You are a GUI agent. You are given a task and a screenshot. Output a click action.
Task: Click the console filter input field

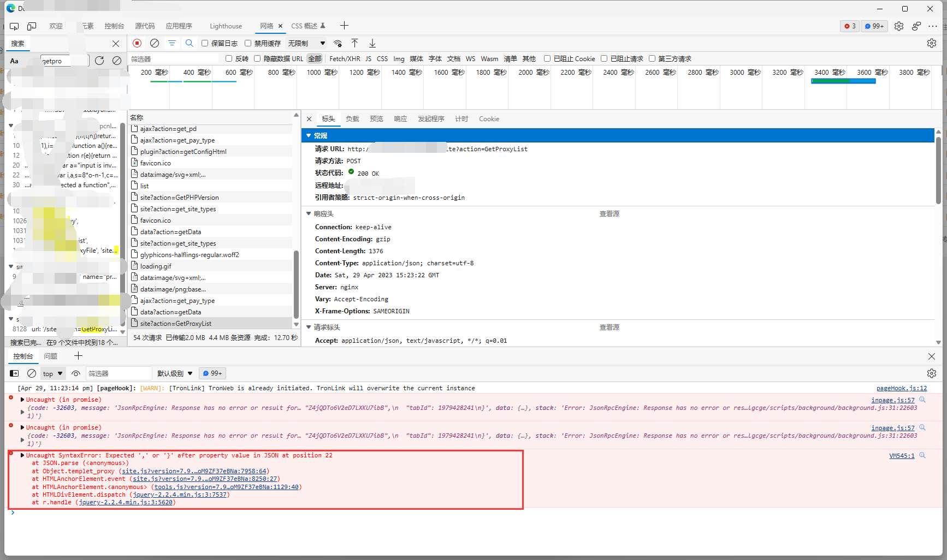pyautogui.click(x=119, y=374)
